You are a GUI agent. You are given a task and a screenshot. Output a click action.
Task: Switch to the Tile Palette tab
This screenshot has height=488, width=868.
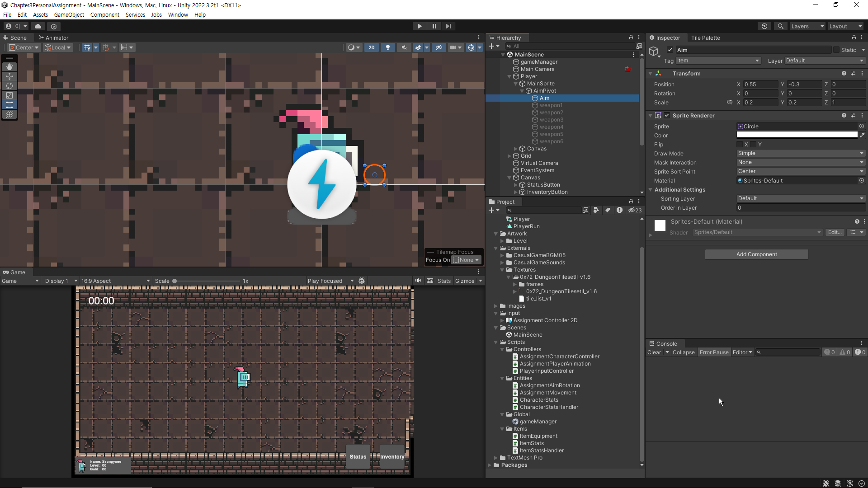[x=705, y=38]
